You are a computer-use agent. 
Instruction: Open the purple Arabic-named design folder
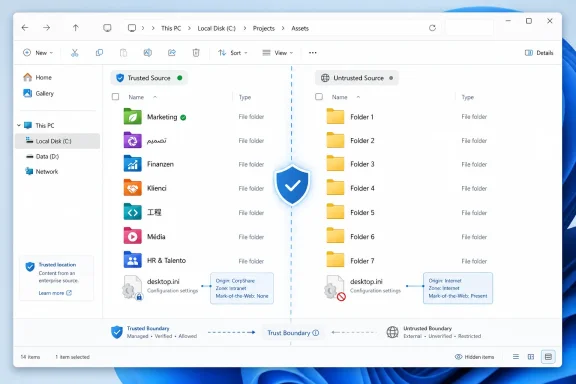pyautogui.click(x=132, y=140)
